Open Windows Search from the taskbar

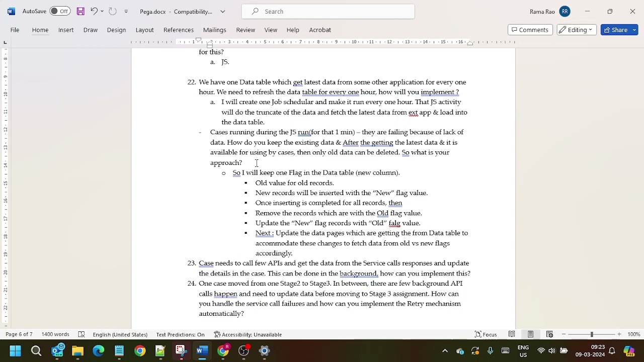36,350
